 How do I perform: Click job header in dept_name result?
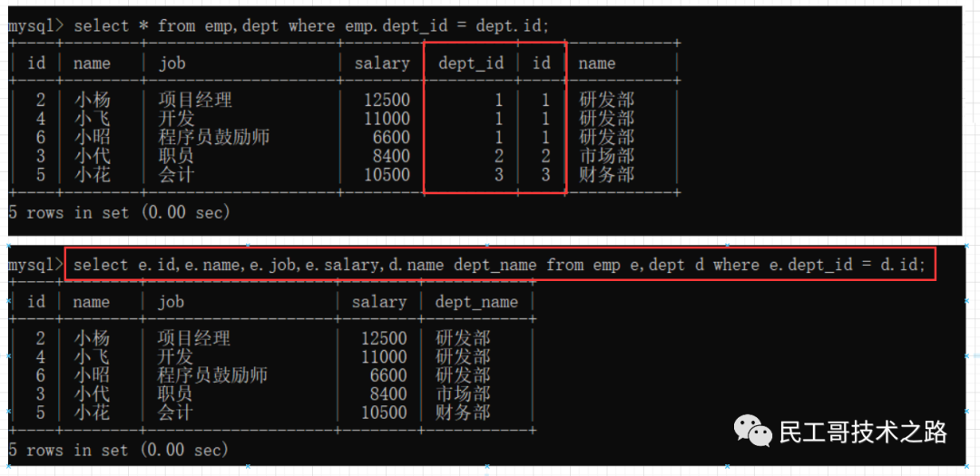[170, 302]
